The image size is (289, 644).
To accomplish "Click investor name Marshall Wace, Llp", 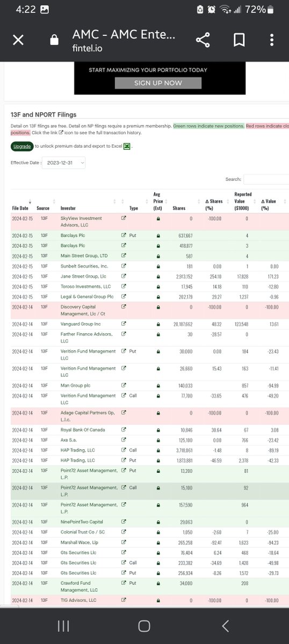I will tap(81, 542).
